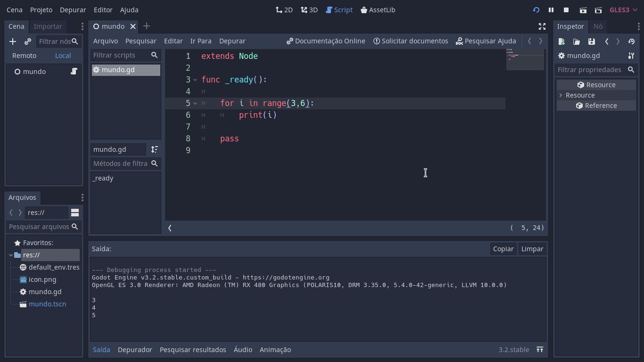Create a new resource in Inspetor
This screenshot has width=644, height=362.
[561, 41]
